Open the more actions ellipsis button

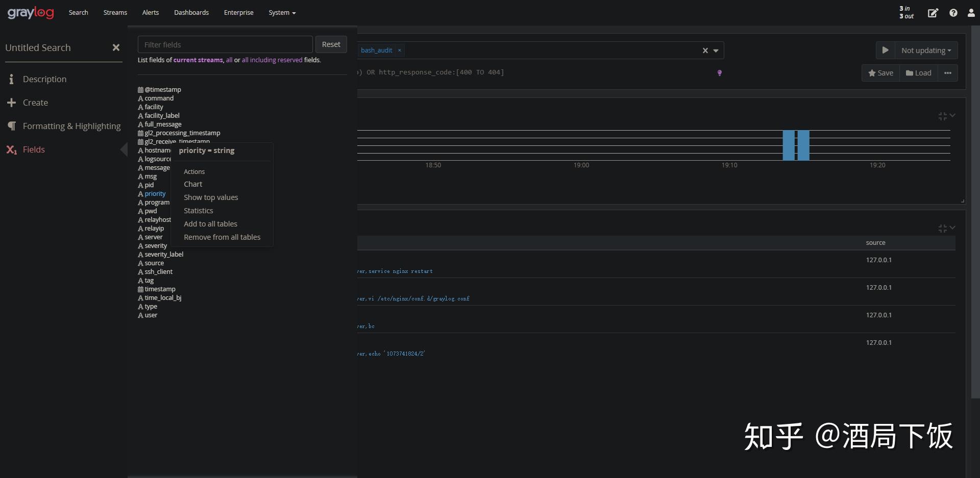click(x=948, y=73)
